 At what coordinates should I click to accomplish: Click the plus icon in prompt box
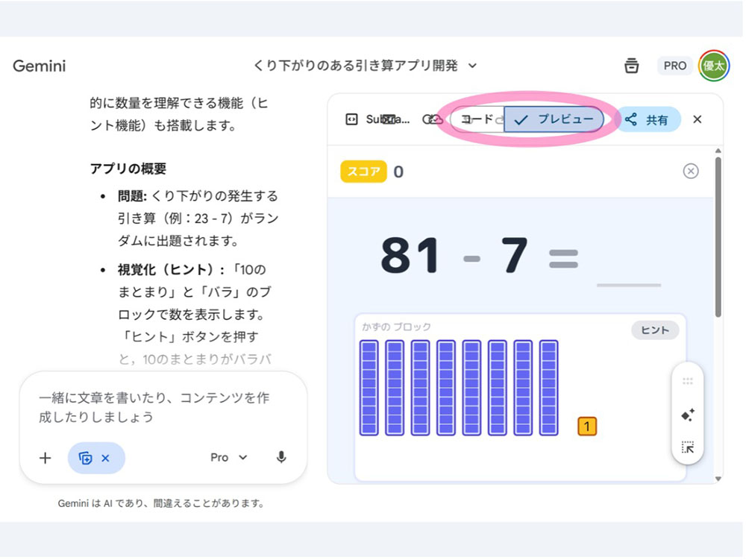[45, 458]
